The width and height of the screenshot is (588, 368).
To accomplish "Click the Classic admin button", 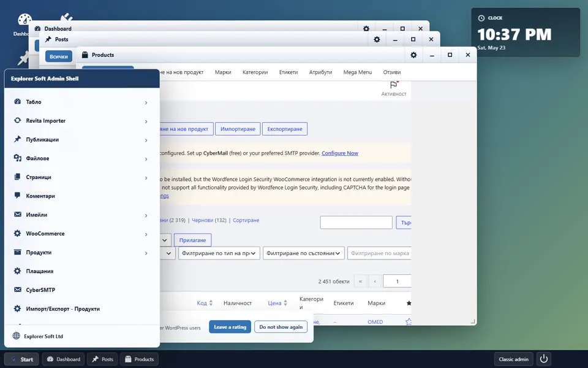I will click(x=513, y=359).
